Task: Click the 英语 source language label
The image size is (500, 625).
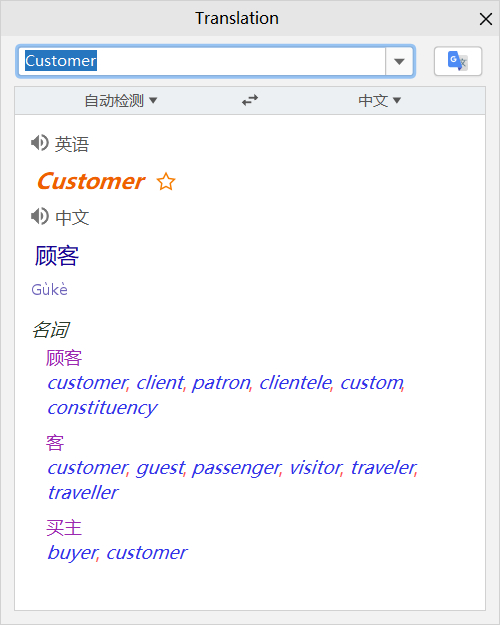Action: [x=72, y=144]
